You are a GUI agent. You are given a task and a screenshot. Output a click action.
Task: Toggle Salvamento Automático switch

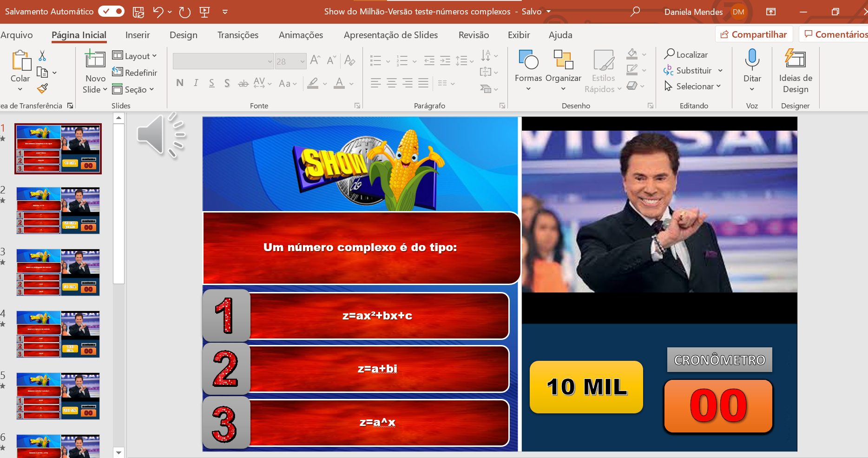tap(112, 12)
